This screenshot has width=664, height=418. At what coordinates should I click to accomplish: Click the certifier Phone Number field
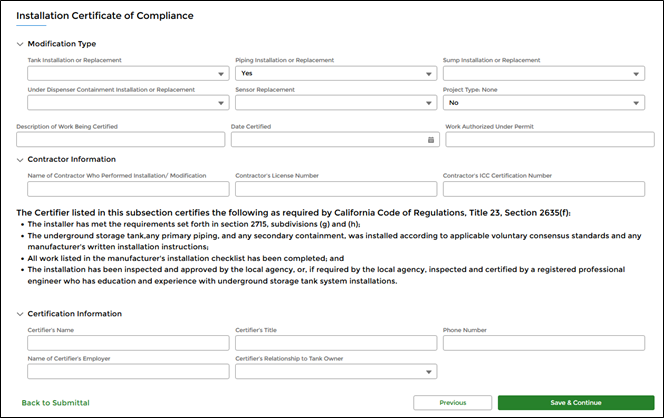(544, 343)
